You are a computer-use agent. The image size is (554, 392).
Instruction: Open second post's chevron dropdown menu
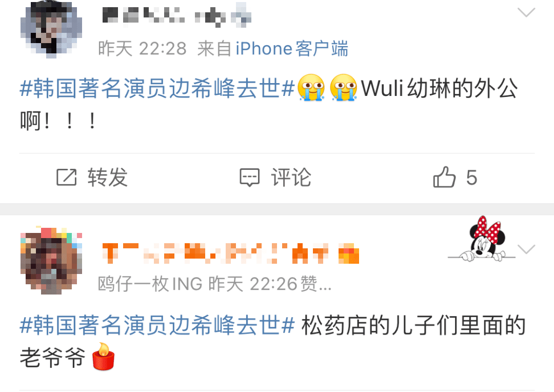coord(526,249)
